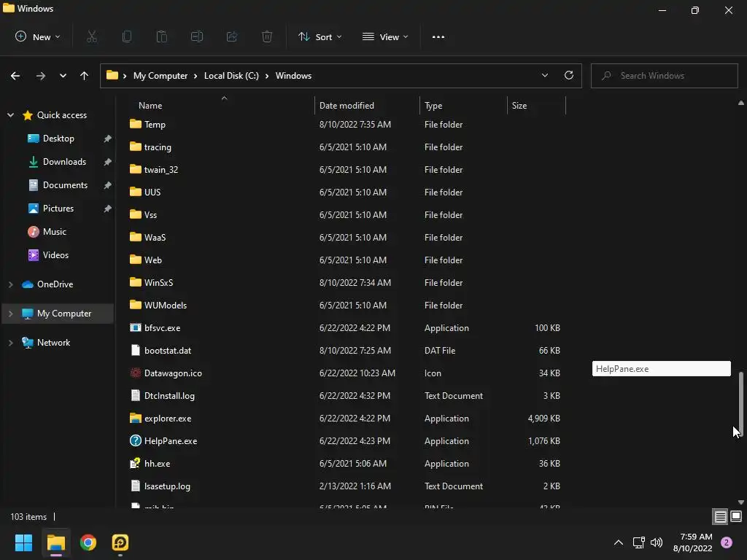
Task: Open recent locations dropdown arrow
Action: pyautogui.click(x=63, y=76)
